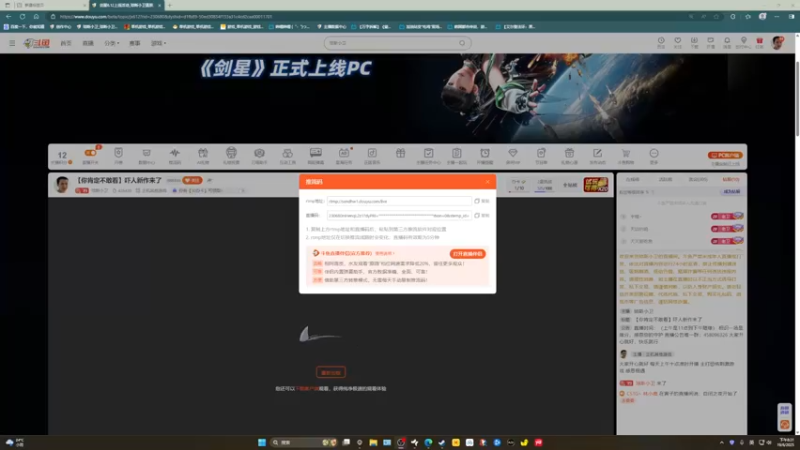Click the orange PC client button

725,155
